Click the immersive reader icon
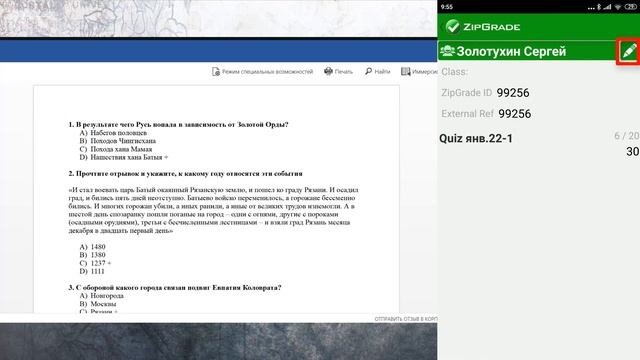 pos(405,71)
